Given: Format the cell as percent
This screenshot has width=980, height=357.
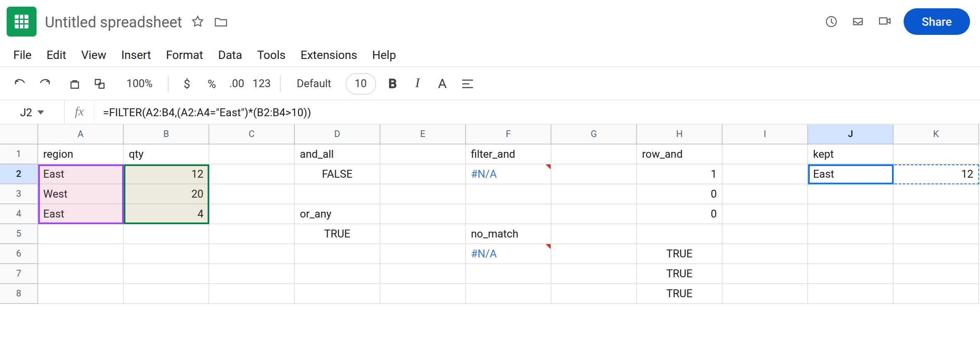Looking at the screenshot, I should pos(212,84).
